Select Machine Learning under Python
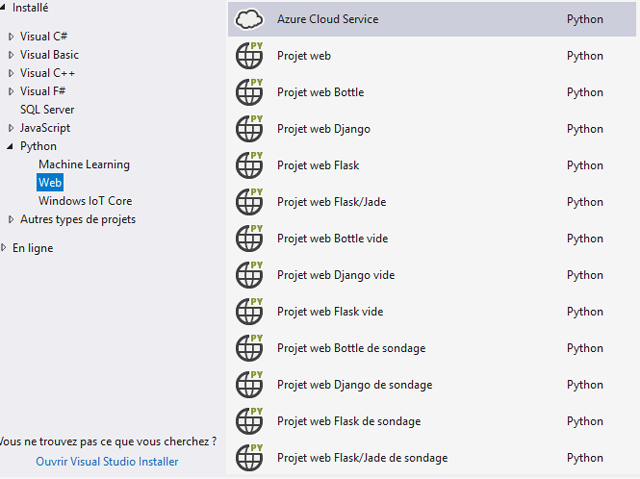The height and width of the screenshot is (479, 640). 84,164
